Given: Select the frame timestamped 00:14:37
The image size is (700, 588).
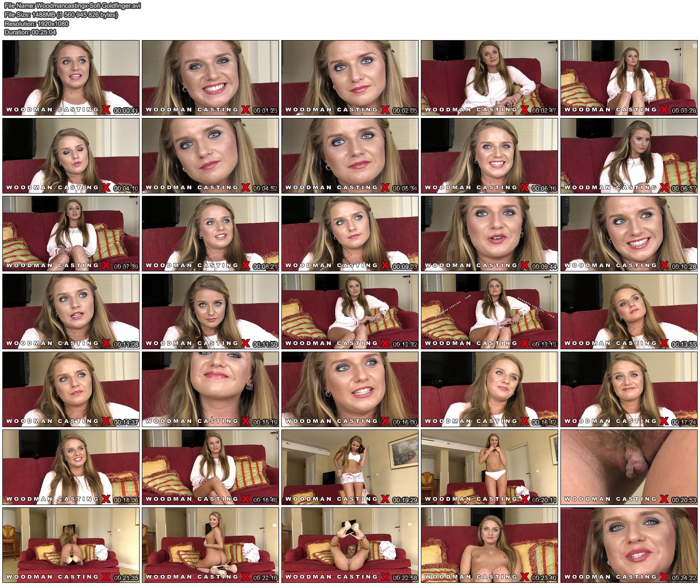Looking at the screenshot, I should [71, 389].
